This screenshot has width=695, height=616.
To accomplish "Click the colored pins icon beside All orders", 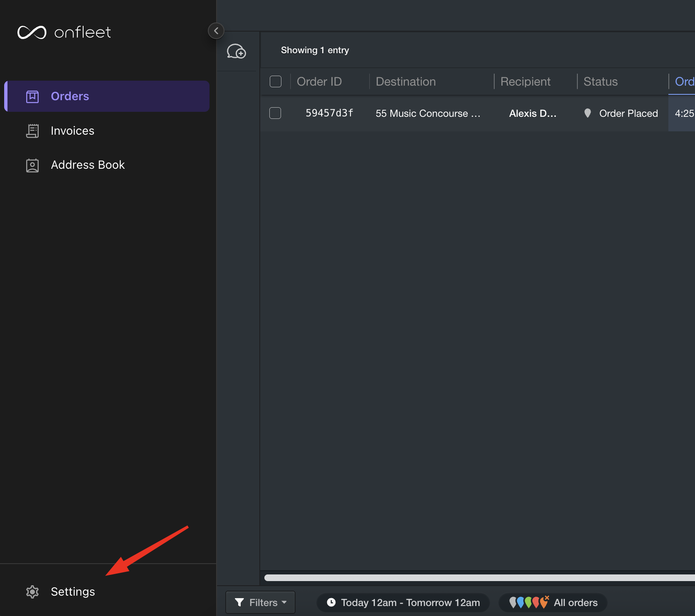I will (x=529, y=602).
